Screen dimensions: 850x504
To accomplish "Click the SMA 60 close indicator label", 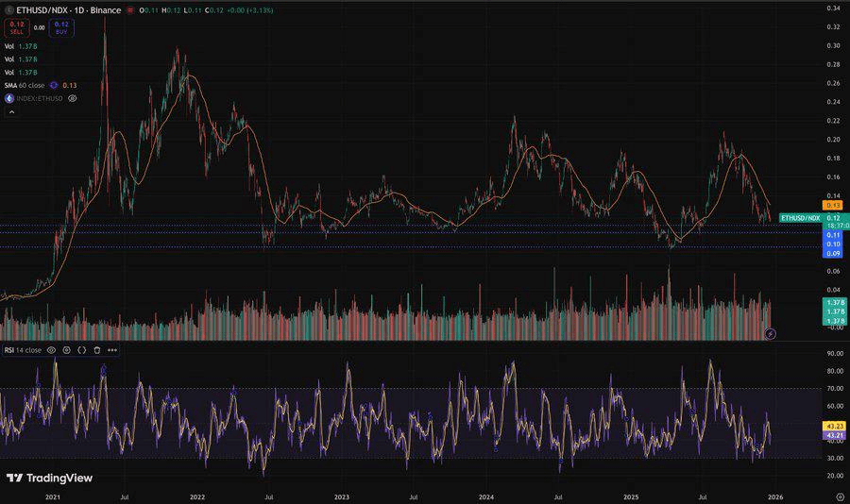I will coord(25,86).
